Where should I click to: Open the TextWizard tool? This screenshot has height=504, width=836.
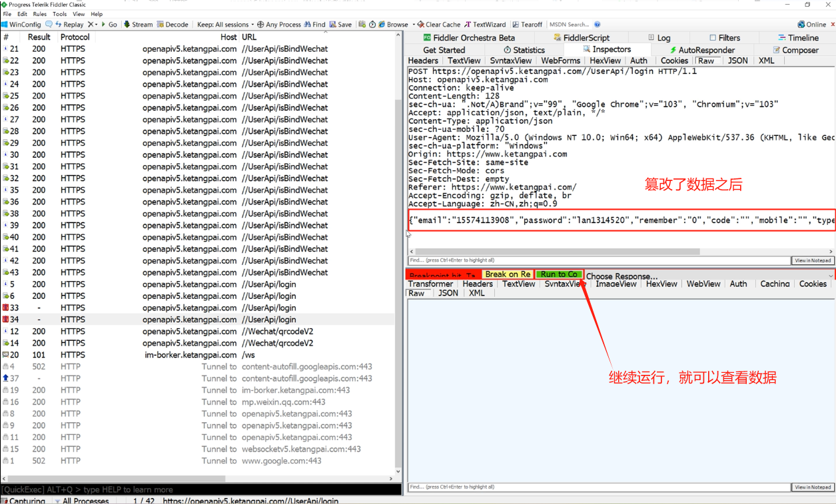(485, 25)
